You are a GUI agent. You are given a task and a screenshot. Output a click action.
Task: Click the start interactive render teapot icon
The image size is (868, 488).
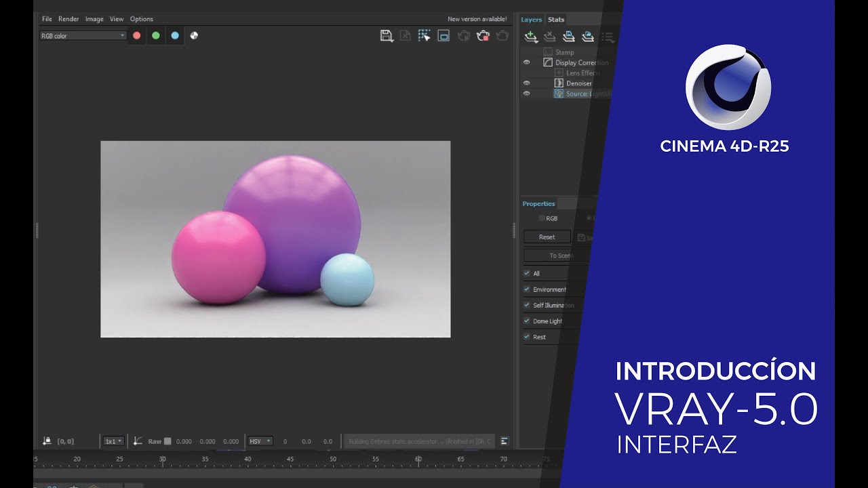coord(464,36)
